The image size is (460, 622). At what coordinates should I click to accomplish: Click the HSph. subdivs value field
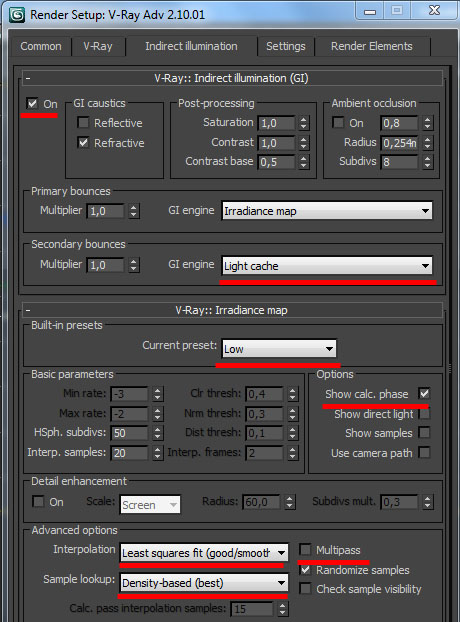click(129, 433)
